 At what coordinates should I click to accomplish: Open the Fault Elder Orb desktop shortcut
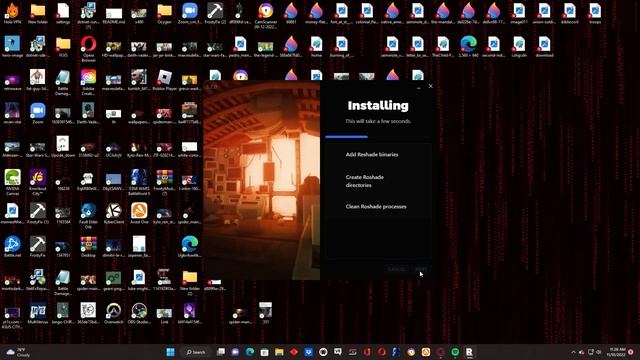coord(88,216)
